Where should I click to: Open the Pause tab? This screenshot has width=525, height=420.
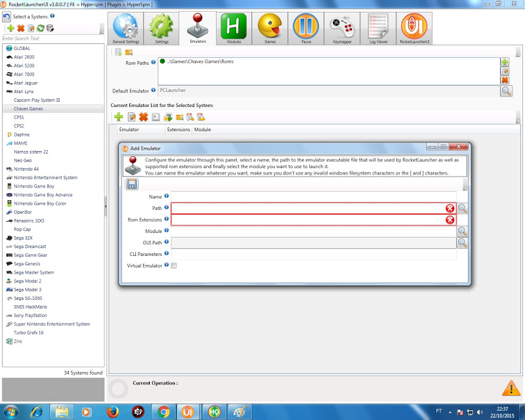coord(306,28)
